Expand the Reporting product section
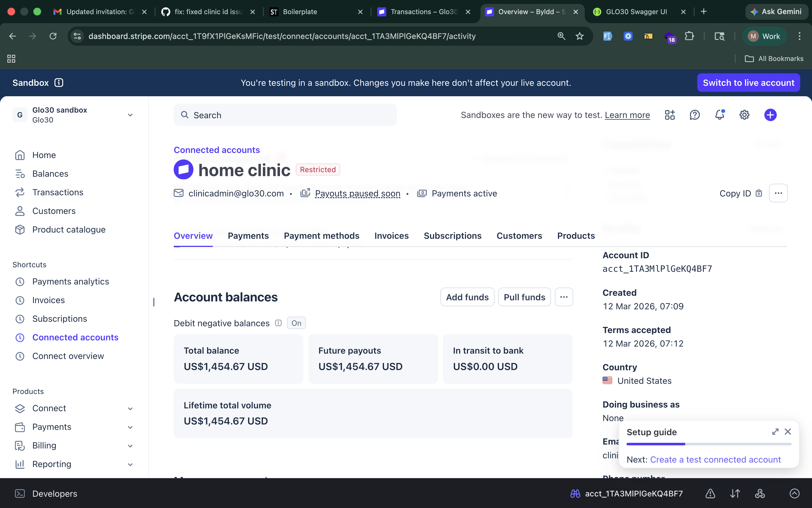 tap(130, 464)
